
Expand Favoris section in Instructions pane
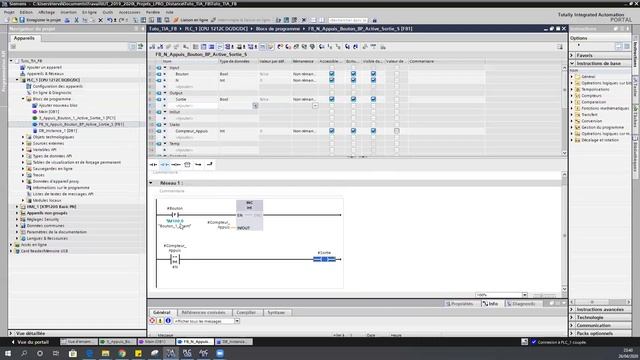572,55
